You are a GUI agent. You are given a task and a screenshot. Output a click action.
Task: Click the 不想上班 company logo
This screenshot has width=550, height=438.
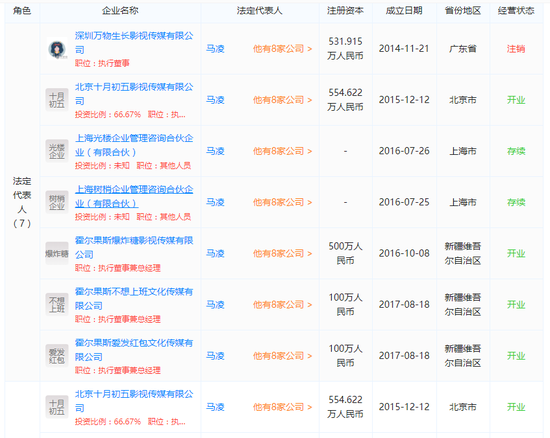pos(57,305)
